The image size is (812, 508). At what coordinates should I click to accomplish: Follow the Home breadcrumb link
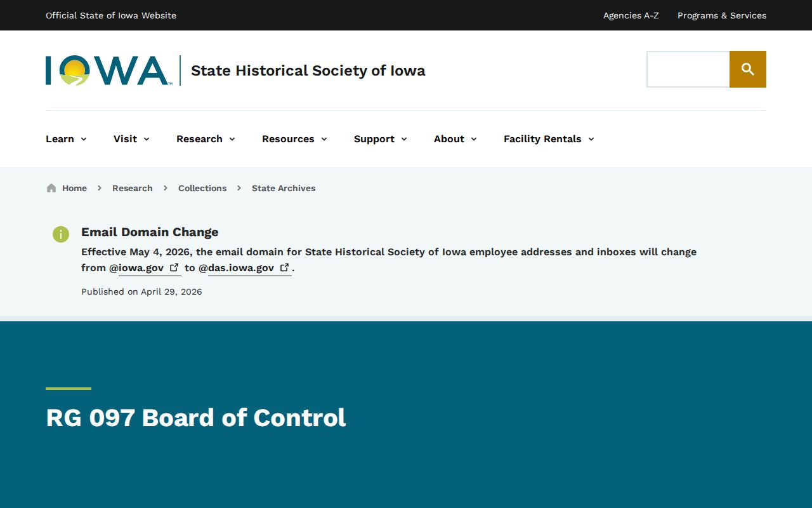click(74, 188)
